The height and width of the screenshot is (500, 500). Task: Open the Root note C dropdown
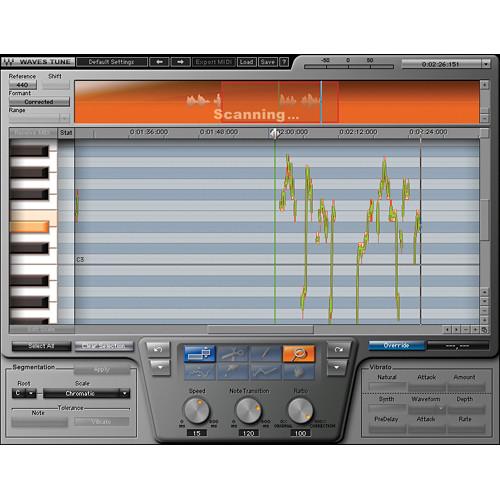(24, 393)
